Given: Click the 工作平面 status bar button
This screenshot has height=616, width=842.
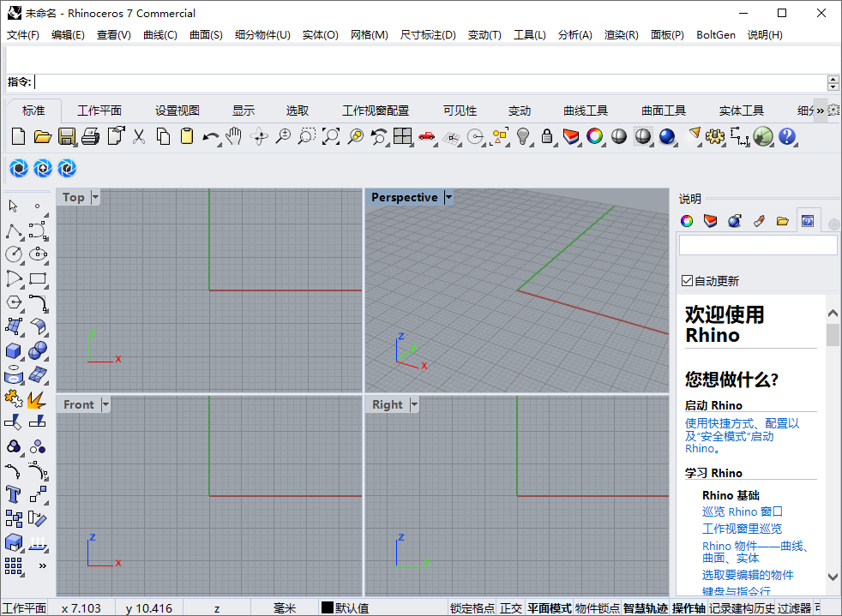Looking at the screenshot, I should (x=24, y=608).
